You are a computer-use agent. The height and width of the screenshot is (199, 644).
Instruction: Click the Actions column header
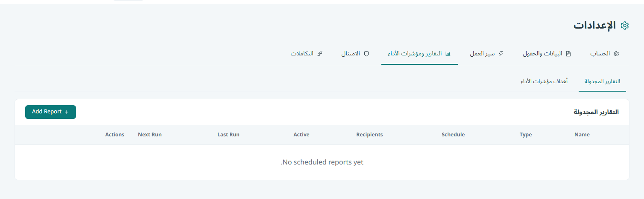pyautogui.click(x=115, y=135)
